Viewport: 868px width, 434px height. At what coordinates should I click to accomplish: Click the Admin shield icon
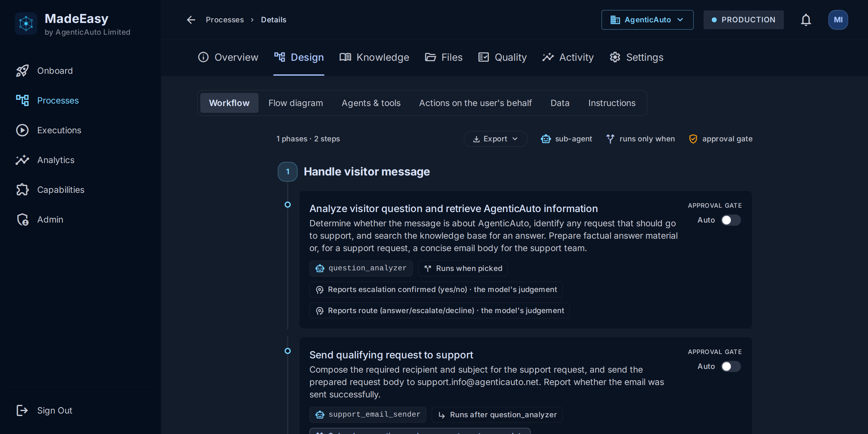[22, 219]
